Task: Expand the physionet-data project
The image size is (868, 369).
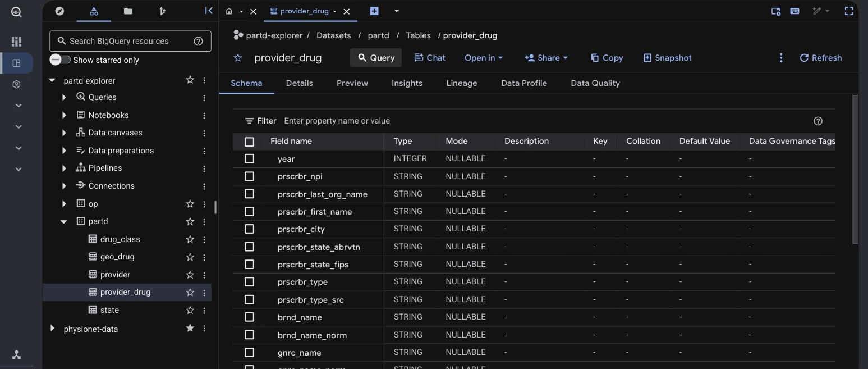Action: click(x=52, y=328)
